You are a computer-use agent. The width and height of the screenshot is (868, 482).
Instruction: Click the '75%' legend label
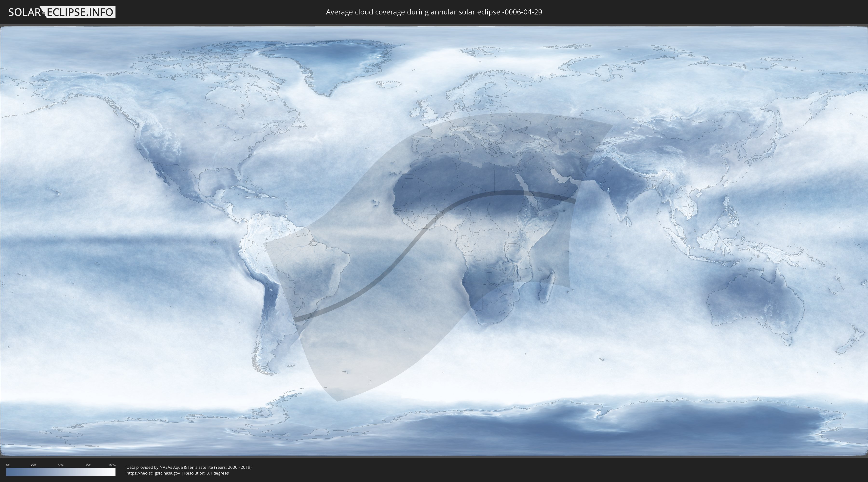[x=88, y=465]
